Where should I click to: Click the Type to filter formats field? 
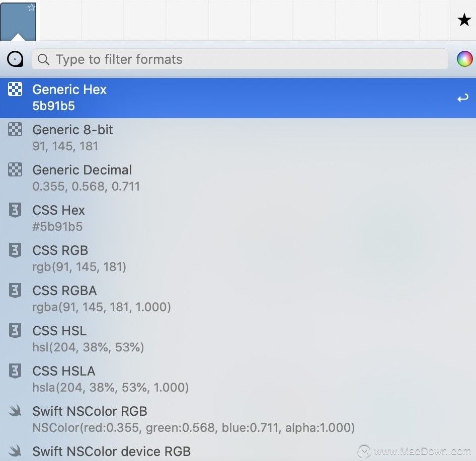(240, 59)
